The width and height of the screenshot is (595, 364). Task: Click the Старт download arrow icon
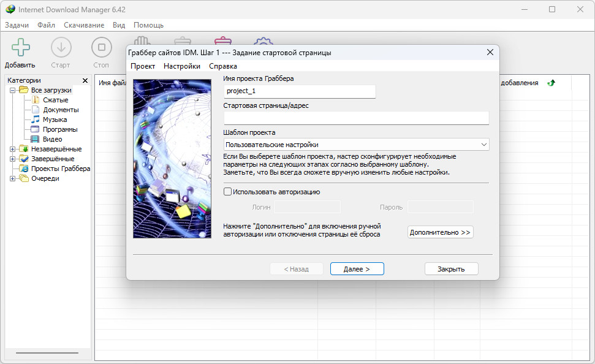click(x=61, y=47)
